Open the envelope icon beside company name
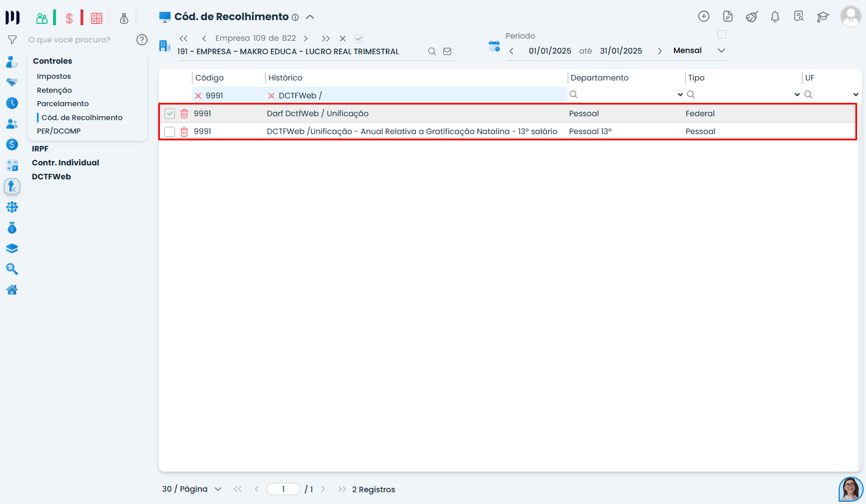The height and width of the screenshot is (504, 866). pos(447,51)
